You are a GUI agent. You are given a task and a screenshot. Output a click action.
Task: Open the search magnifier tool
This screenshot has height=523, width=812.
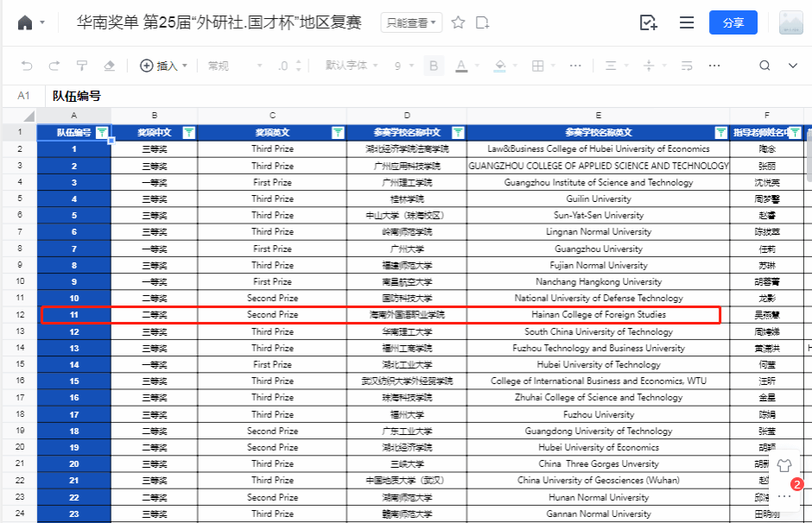tap(764, 66)
